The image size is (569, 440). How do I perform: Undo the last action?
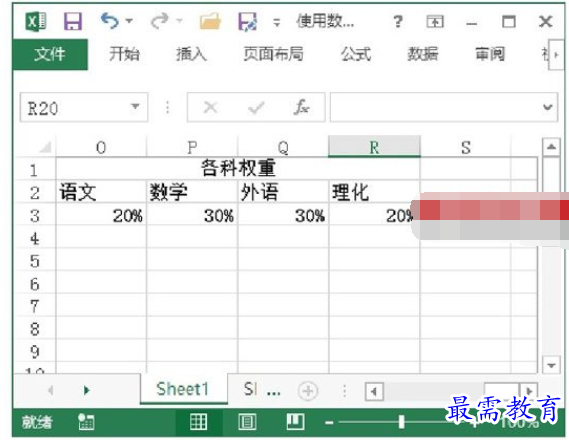110,21
